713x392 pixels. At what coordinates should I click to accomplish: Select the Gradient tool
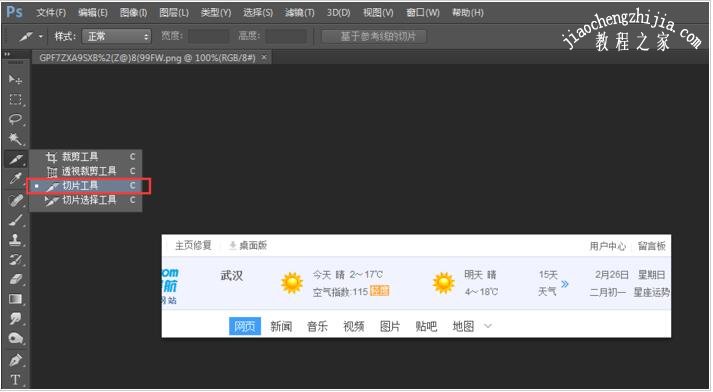tap(15, 299)
